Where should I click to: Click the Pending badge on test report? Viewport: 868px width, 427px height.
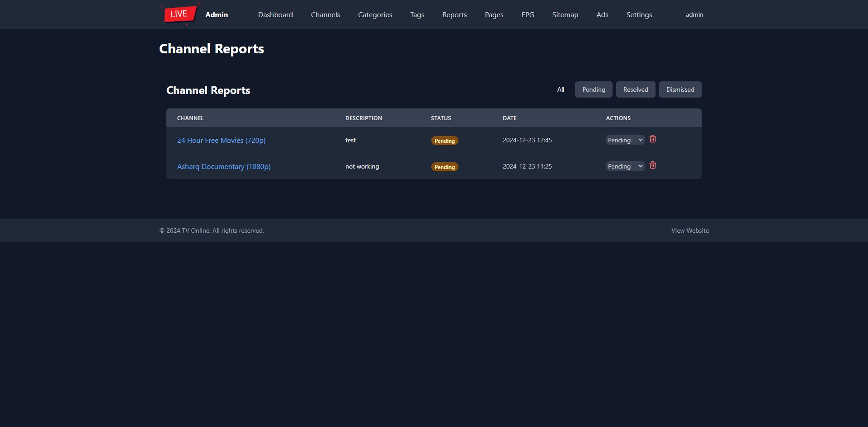pos(444,141)
